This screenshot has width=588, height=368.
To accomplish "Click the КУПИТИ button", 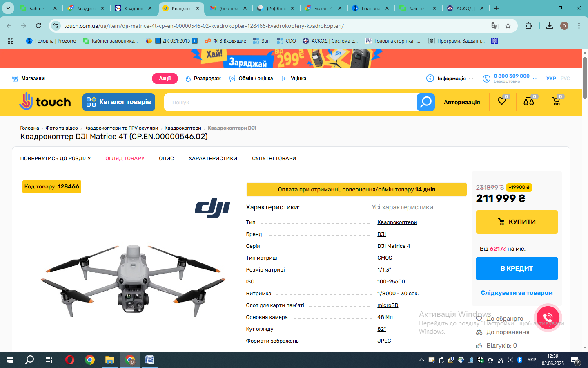I will coord(517,222).
